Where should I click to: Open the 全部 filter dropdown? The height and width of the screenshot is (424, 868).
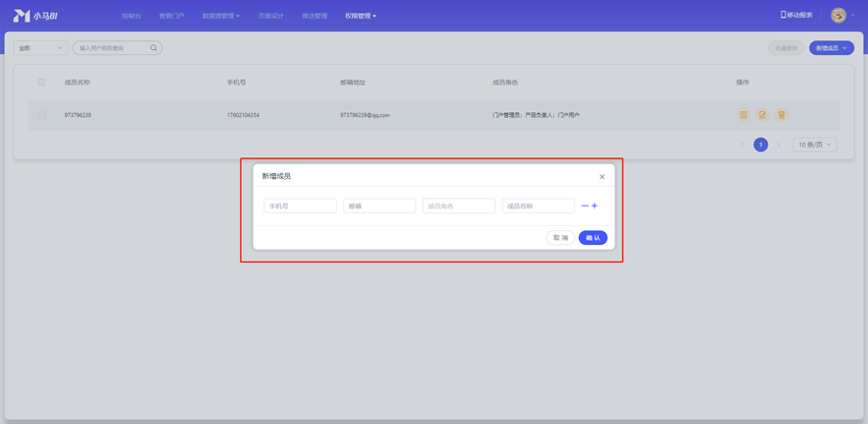pyautogui.click(x=40, y=48)
